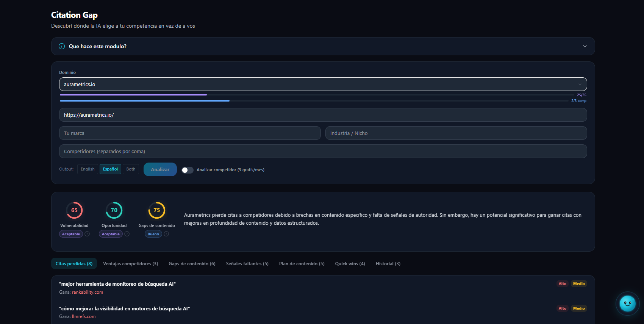Click the Competidores input field
This screenshot has height=324, width=644.
point(323,151)
